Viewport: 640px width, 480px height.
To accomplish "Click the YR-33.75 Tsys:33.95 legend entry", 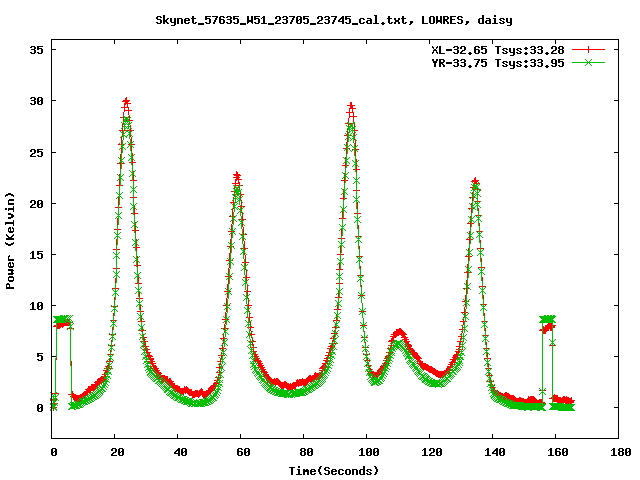I will point(498,63).
